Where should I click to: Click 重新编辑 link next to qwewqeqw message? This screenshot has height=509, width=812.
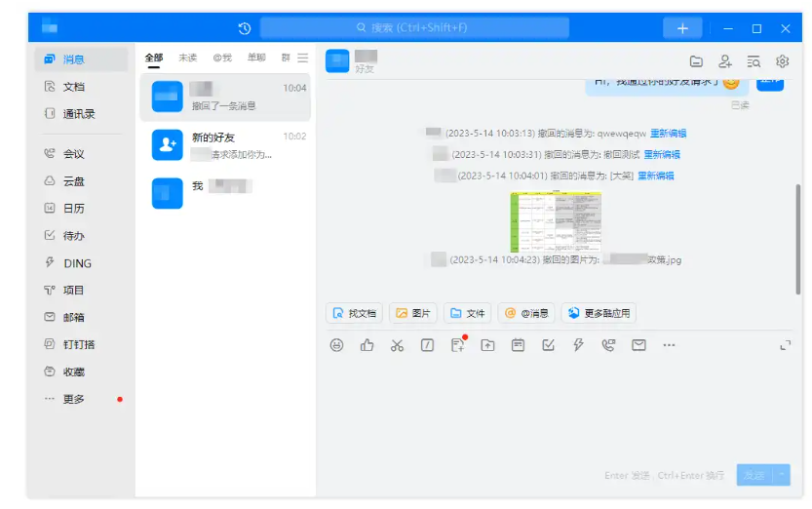tap(668, 134)
